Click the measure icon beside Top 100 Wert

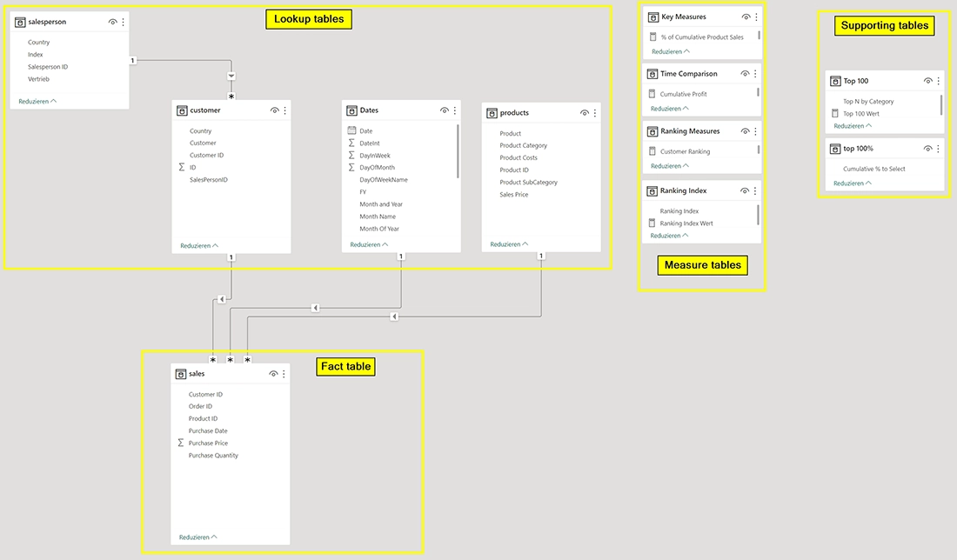pos(835,113)
